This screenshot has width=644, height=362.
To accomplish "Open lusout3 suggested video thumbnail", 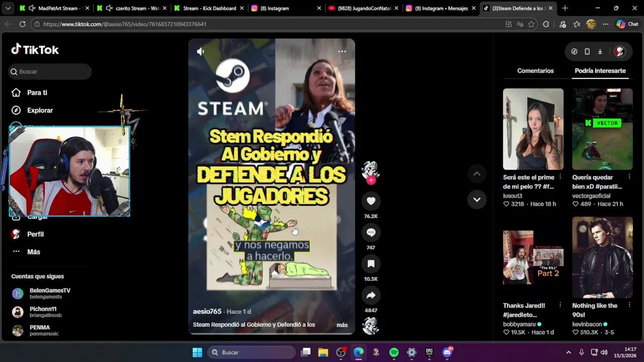I will 533,129.
